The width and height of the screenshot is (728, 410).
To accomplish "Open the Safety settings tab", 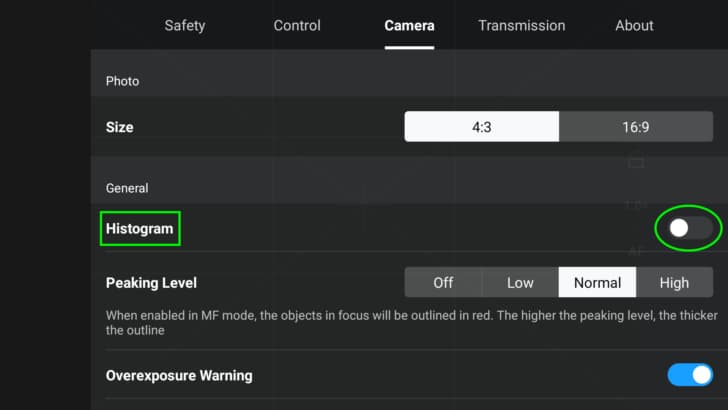I will (x=184, y=26).
